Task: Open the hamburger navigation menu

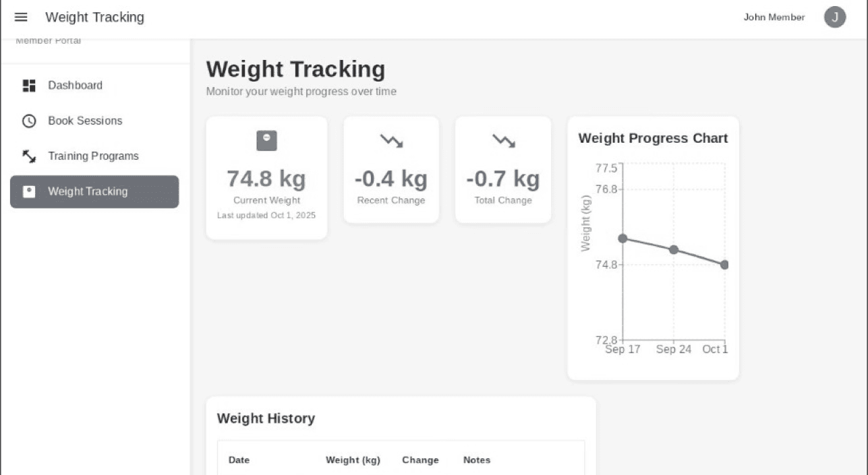Action: point(21,18)
